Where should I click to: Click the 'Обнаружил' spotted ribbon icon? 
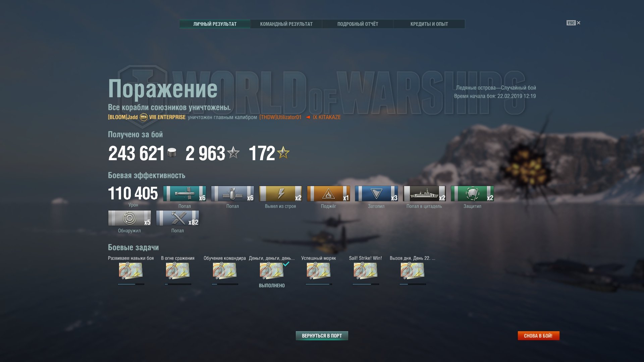(x=129, y=218)
